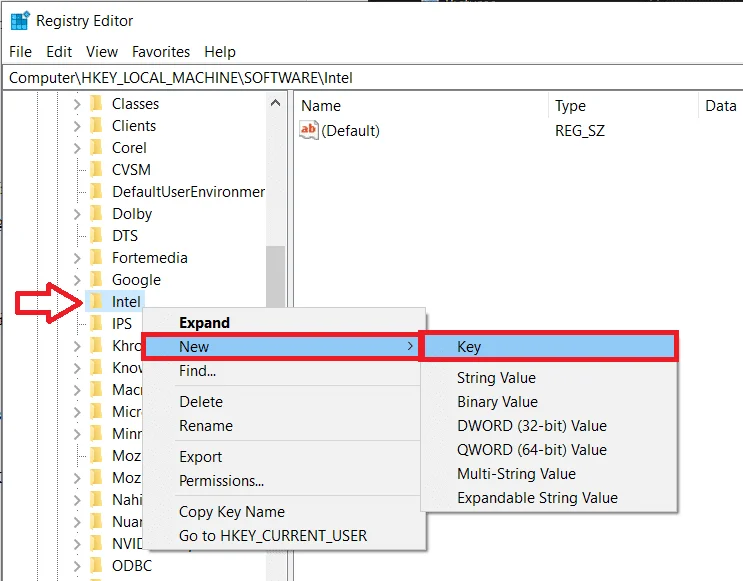Click the Classes folder icon
This screenshot has height=581, width=743.
point(96,103)
